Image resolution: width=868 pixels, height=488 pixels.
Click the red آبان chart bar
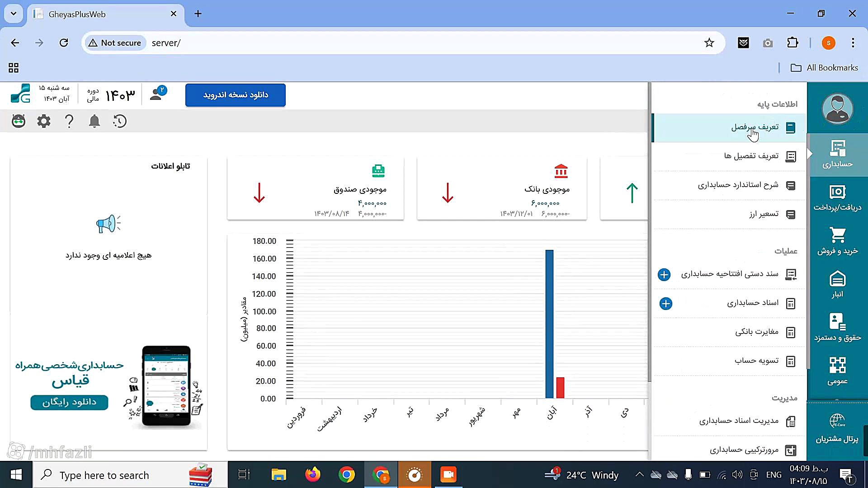point(560,388)
